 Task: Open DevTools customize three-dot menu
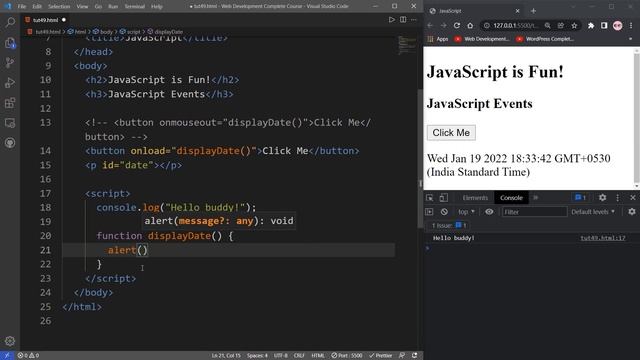pos(618,198)
